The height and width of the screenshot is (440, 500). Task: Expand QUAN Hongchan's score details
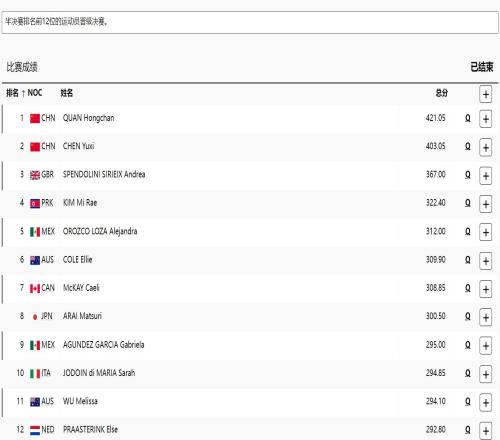coord(486,119)
